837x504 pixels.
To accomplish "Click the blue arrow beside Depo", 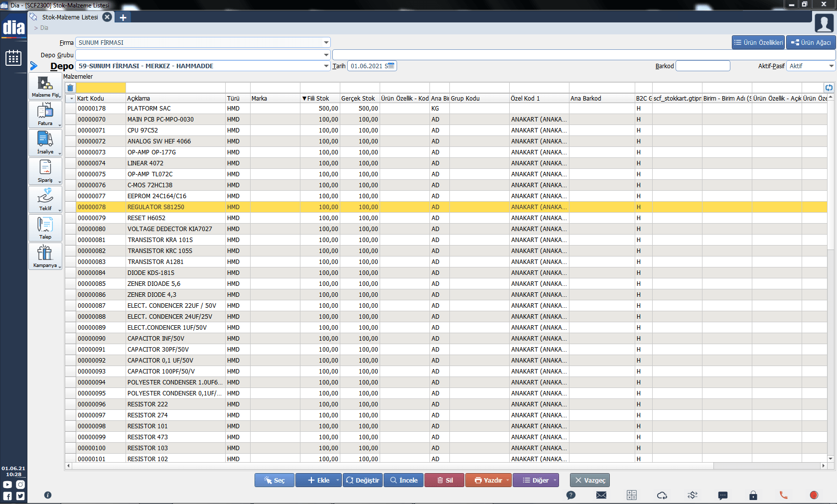I will pos(34,66).
